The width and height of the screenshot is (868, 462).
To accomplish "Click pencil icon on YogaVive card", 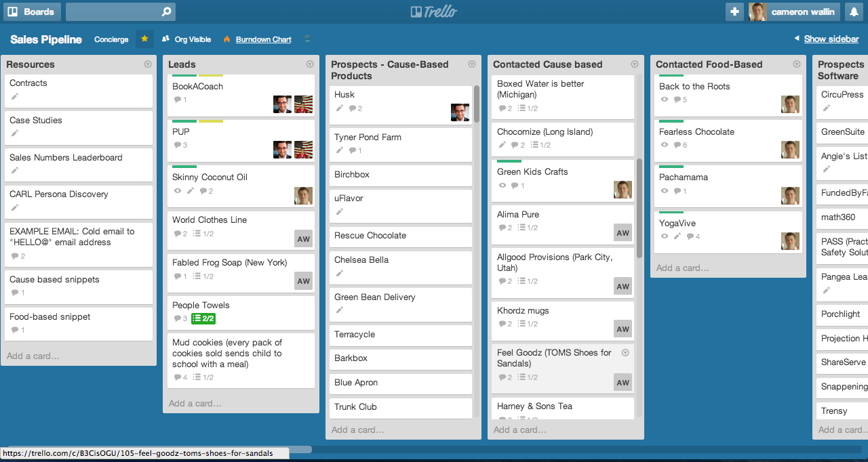I will tap(677, 236).
